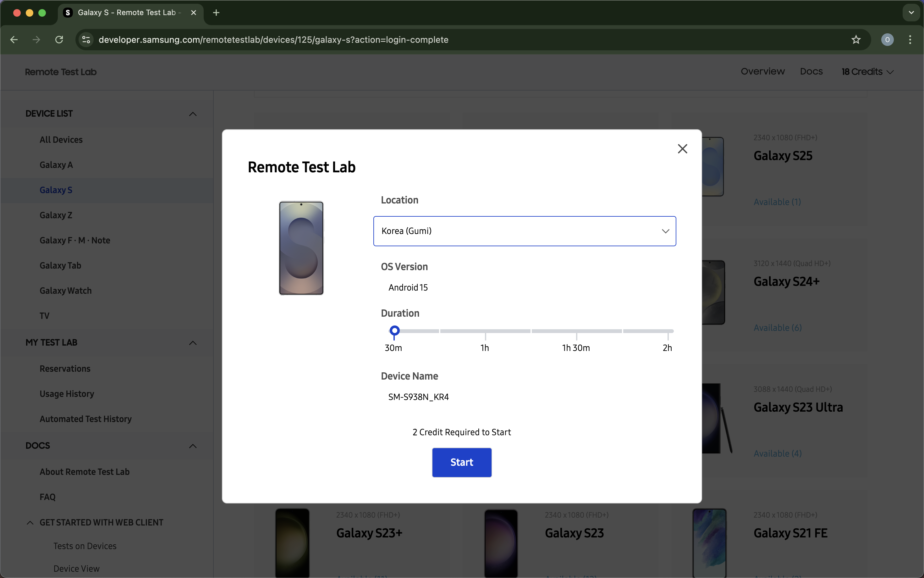Click the Galaxy S23 card title
This screenshot has height=578, width=924.
[574, 533]
